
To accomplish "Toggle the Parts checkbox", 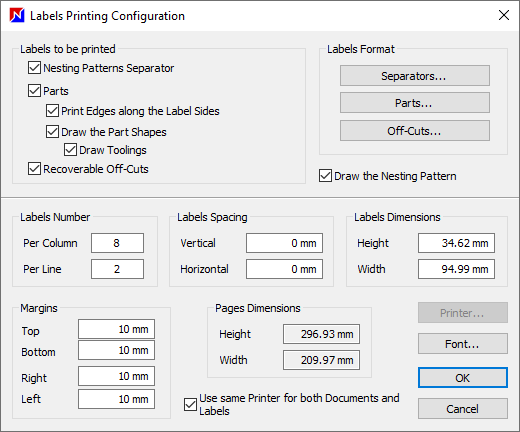I will pyautogui.click(x=34, y=91).
